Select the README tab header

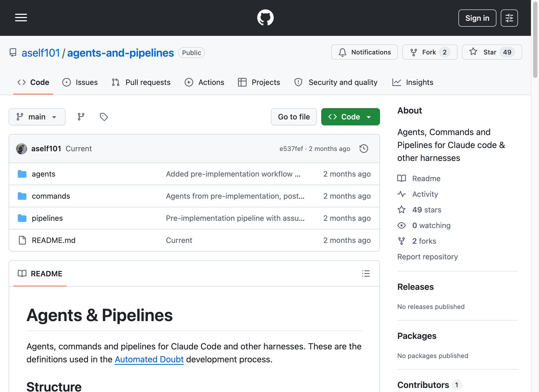[x=40, y=273]
